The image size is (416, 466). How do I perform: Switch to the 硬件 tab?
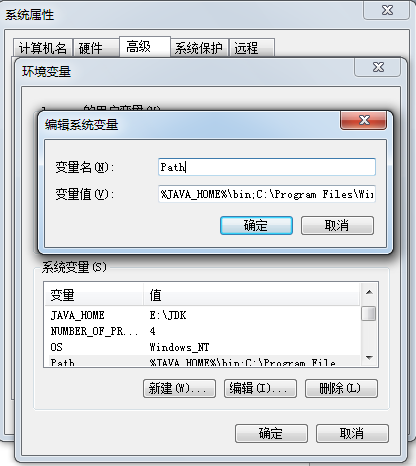tap(96, 48)
